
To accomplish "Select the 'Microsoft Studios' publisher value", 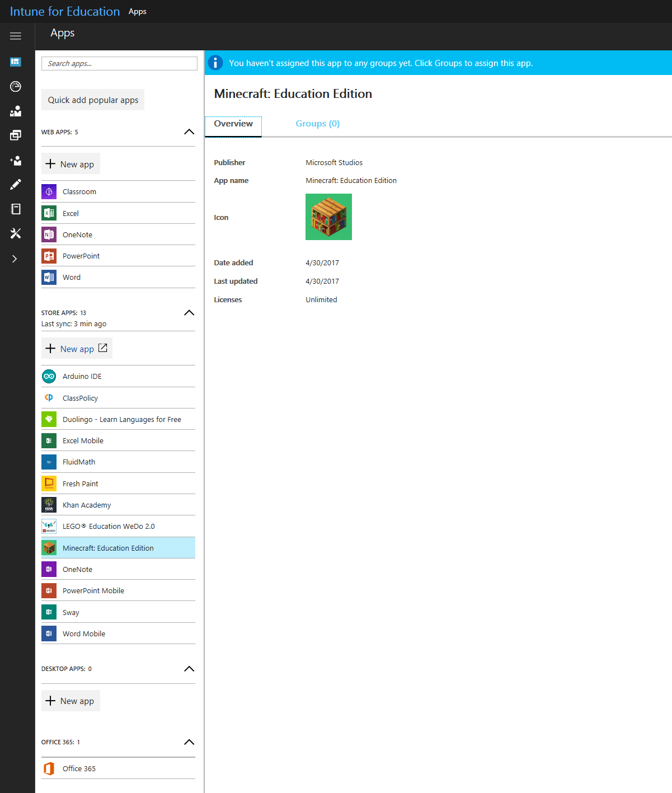I will point(334,162).
